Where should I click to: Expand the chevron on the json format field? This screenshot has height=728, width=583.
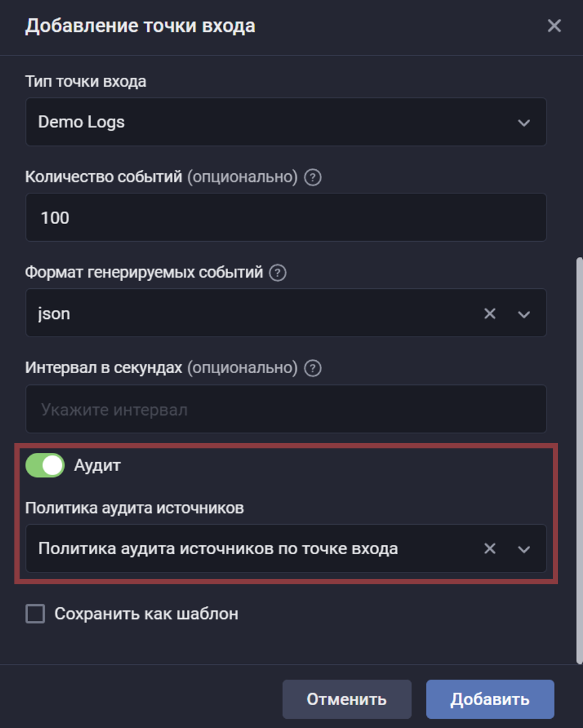pyautogui.click(x=523, y=313)
